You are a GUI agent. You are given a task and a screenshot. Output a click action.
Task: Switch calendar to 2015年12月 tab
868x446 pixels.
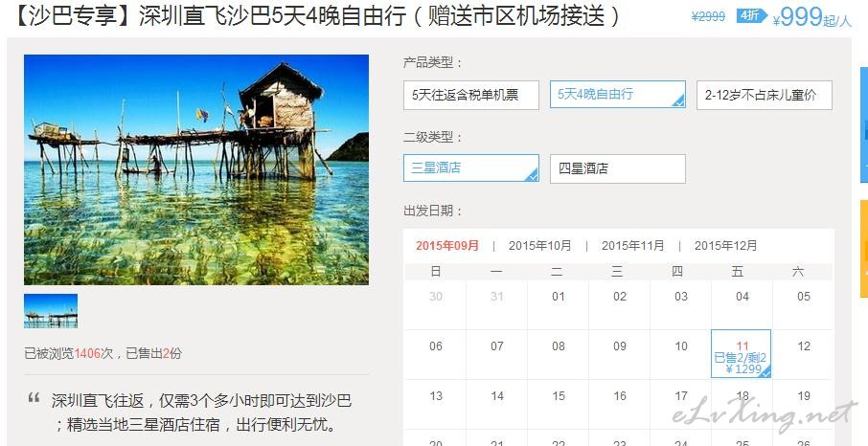(x=726, y=246)
